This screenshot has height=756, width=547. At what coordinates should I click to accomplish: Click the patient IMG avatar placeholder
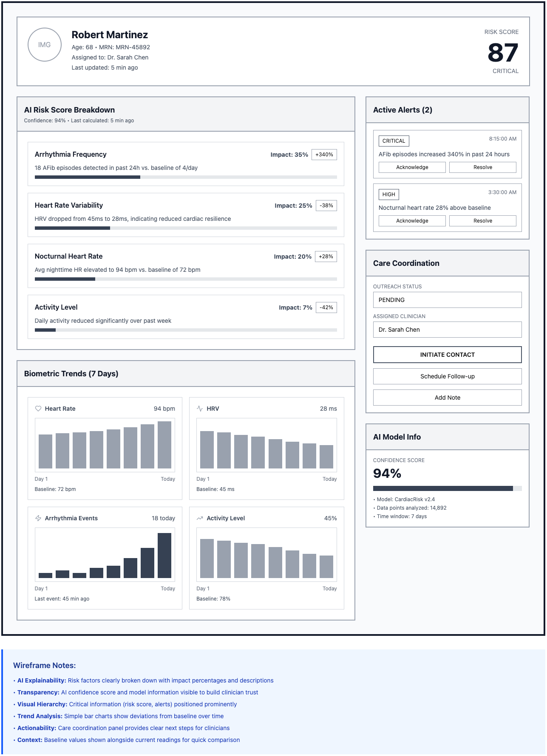[x=45, y=45]
